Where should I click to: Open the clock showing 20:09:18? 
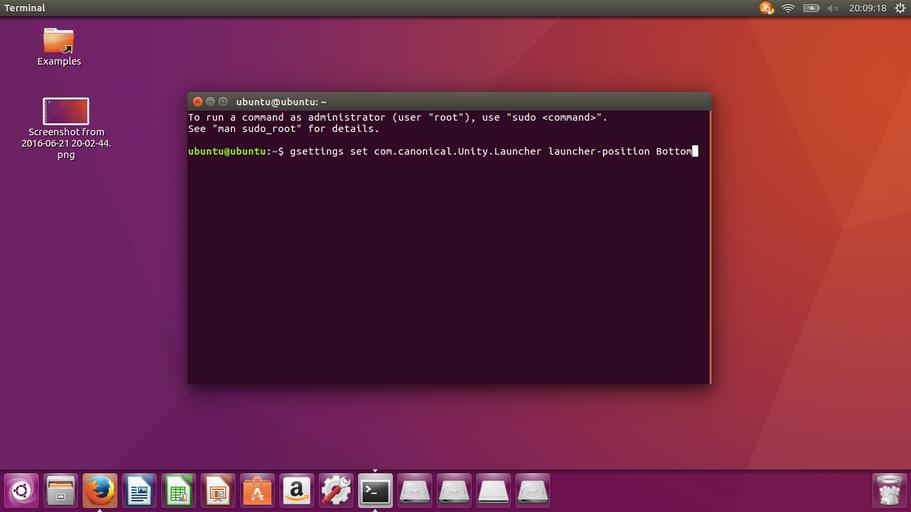867,8
